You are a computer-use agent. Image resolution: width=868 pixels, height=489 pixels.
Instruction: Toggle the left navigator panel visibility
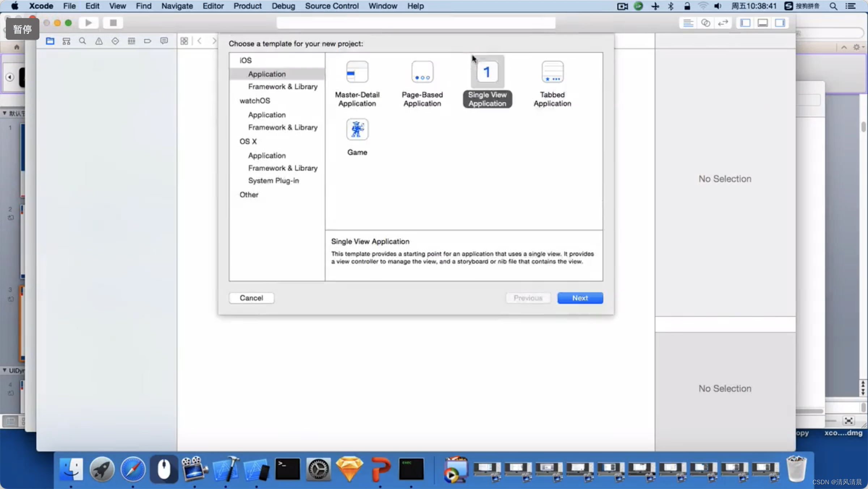click(745, 23)
